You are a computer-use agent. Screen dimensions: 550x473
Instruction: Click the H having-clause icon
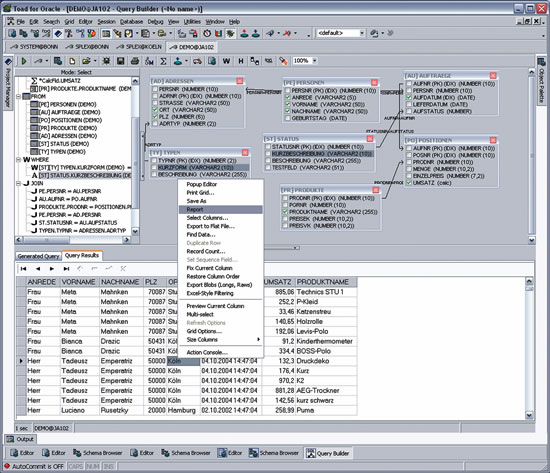(241, 61)
